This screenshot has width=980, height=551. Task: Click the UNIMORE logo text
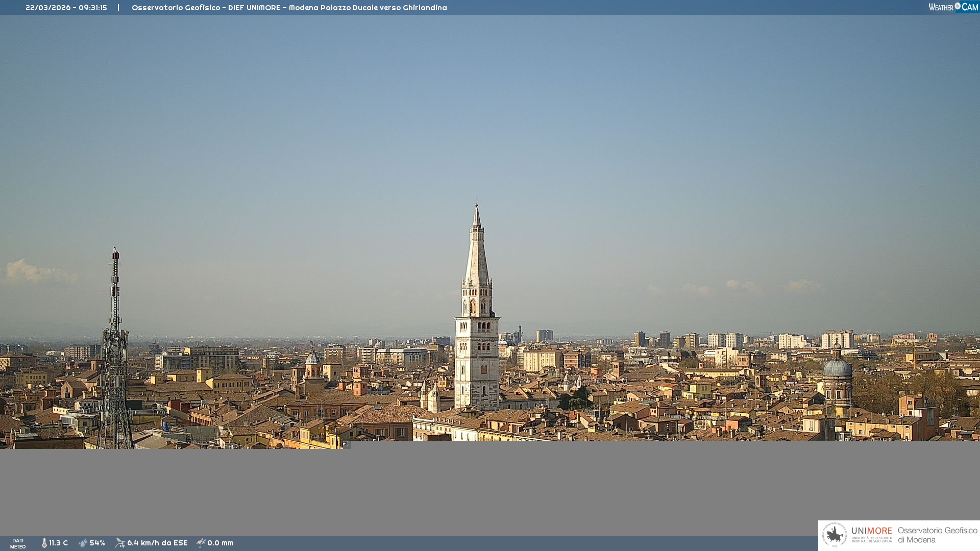(x=871, y=531)
